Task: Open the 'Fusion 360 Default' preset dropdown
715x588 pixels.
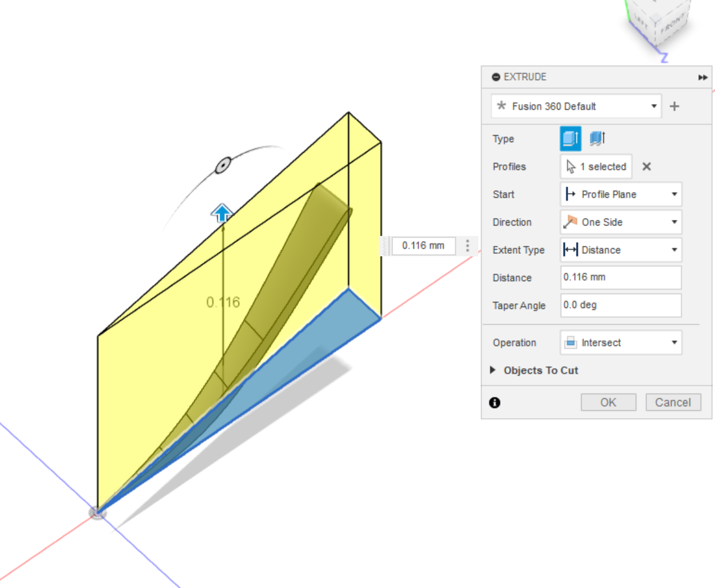Action: click(576, 106)
